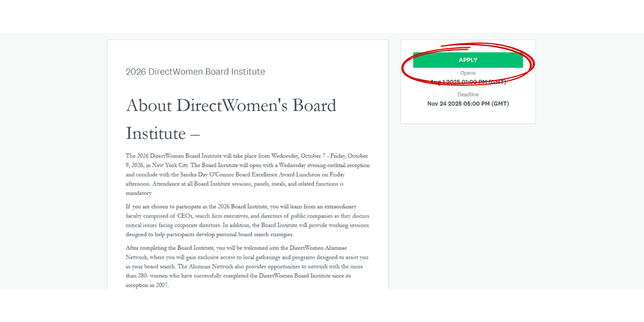Click 'critical issues facing corporate directors' text
The image size is (644, 322).
[x=173, y=225]
